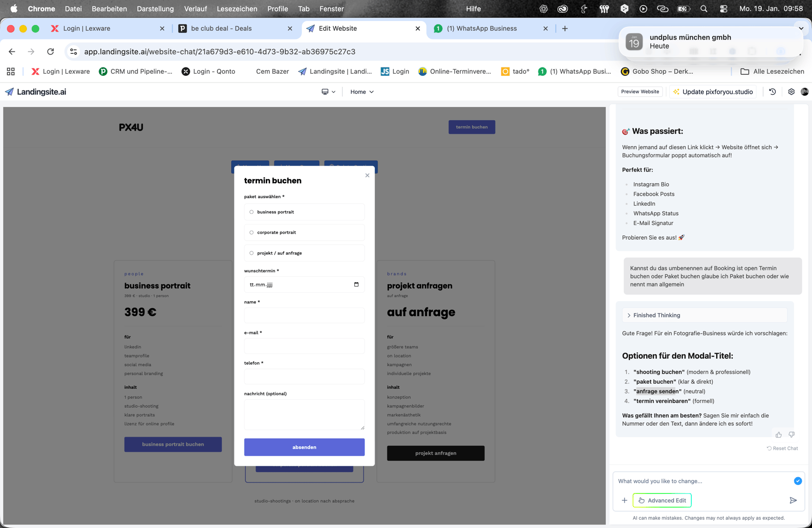
Task: Click the business portrait buchen button
Action: click(173, 444)
